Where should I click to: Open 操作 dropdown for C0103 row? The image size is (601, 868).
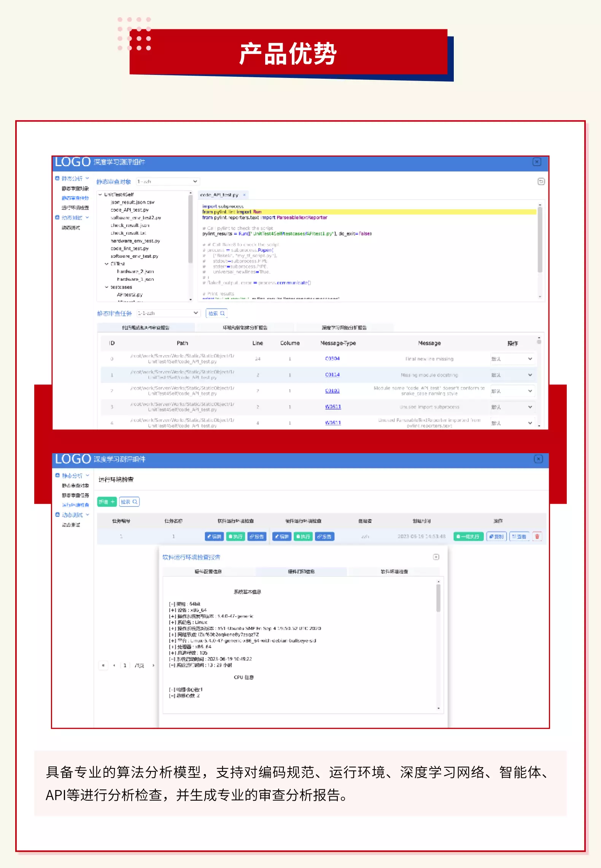coord(512,391)
